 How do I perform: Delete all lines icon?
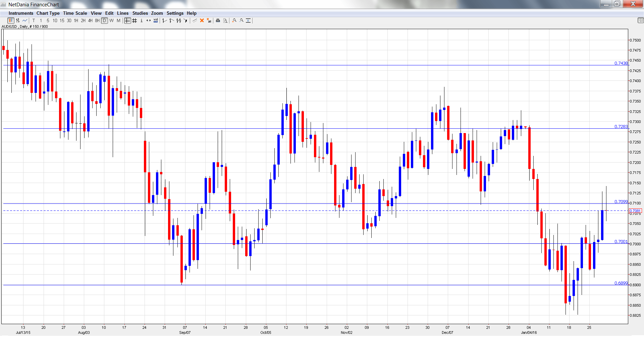click(209, 21)
